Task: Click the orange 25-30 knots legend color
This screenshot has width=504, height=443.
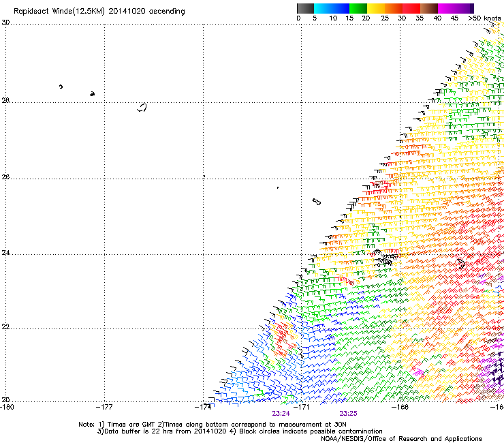Action: [x=394, y=8]
